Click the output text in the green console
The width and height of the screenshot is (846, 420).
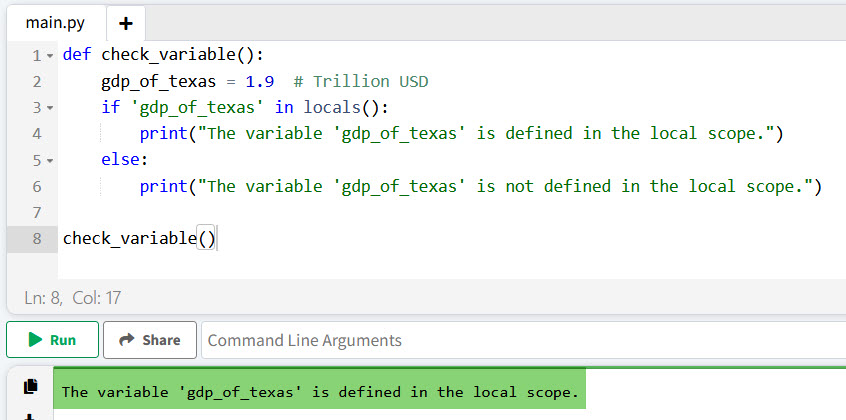pos(320,392)
